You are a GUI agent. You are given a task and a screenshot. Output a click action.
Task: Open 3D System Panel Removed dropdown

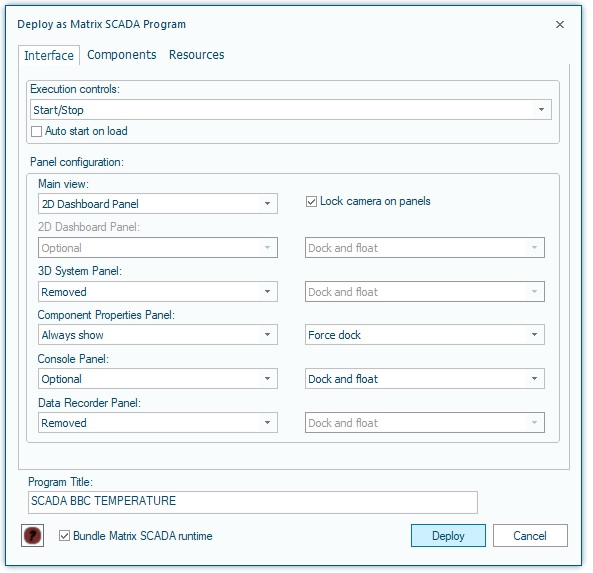158,292
